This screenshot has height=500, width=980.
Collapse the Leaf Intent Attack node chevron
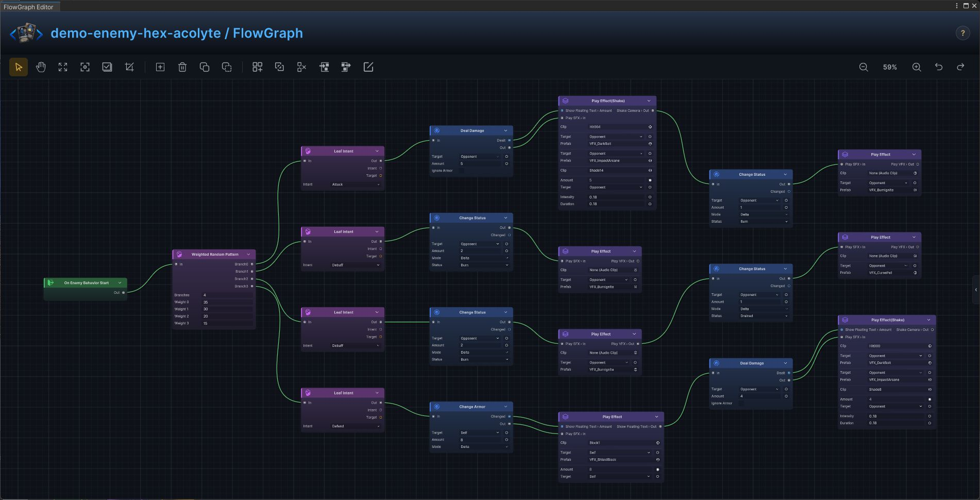tap(377, 151)
